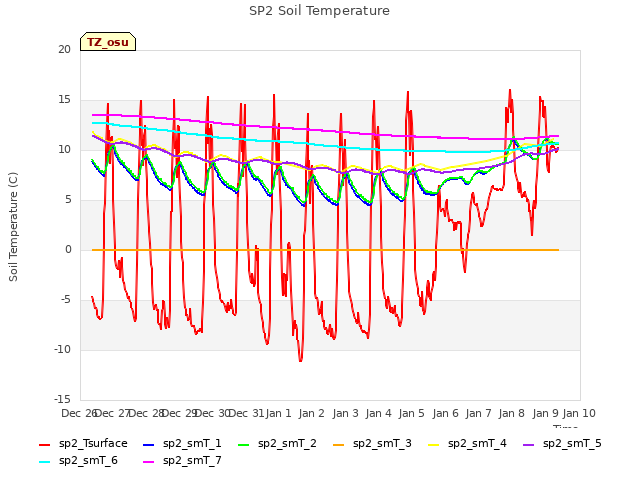
Task: Click the -15 y-axis tick label
Action: (62, 399)
